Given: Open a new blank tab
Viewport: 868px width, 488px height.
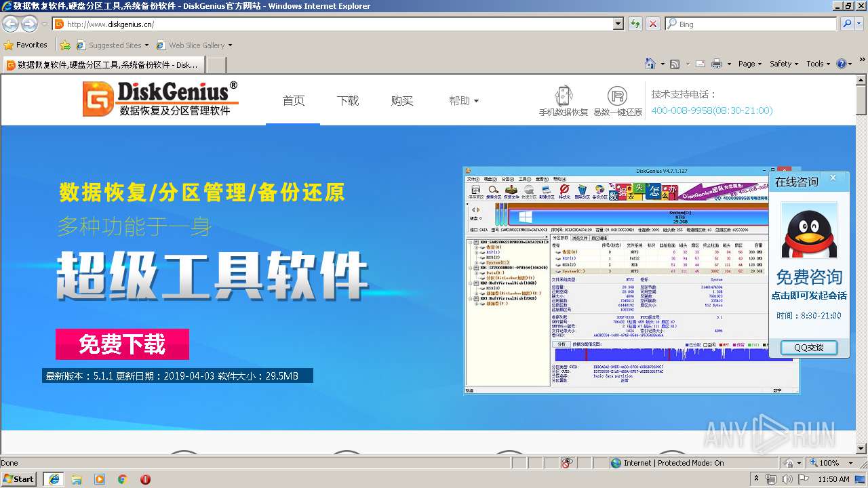Looking at the screenshot, I should 216,65.
